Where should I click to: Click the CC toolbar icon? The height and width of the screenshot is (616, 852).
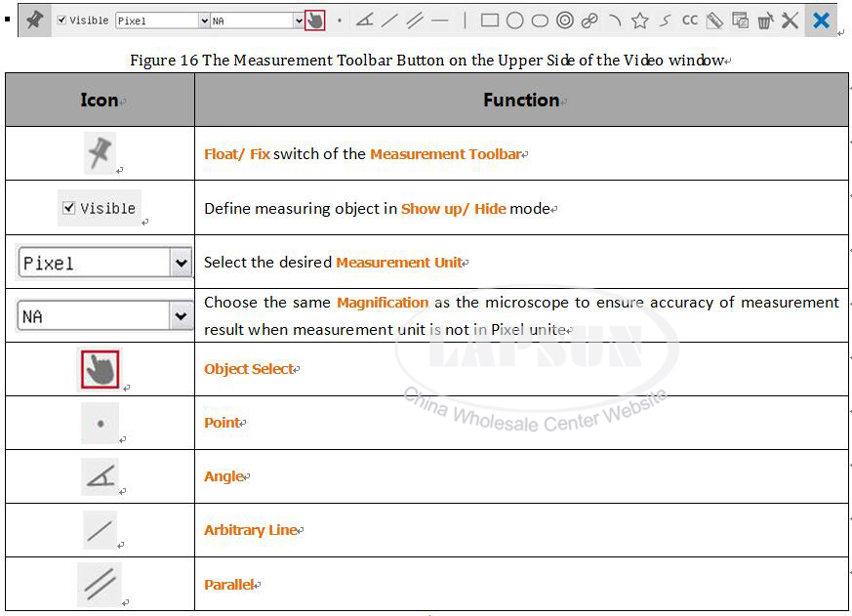coord(690,21)
